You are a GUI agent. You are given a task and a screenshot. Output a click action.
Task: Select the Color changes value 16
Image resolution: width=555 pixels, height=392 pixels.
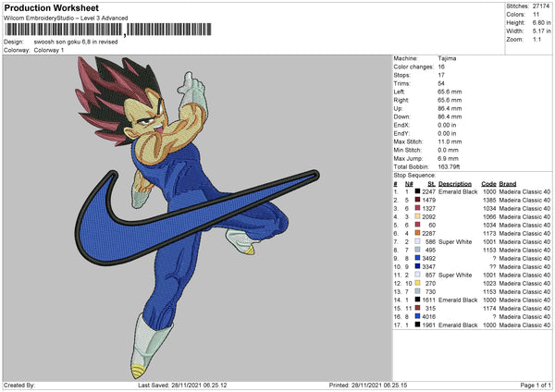441,67
